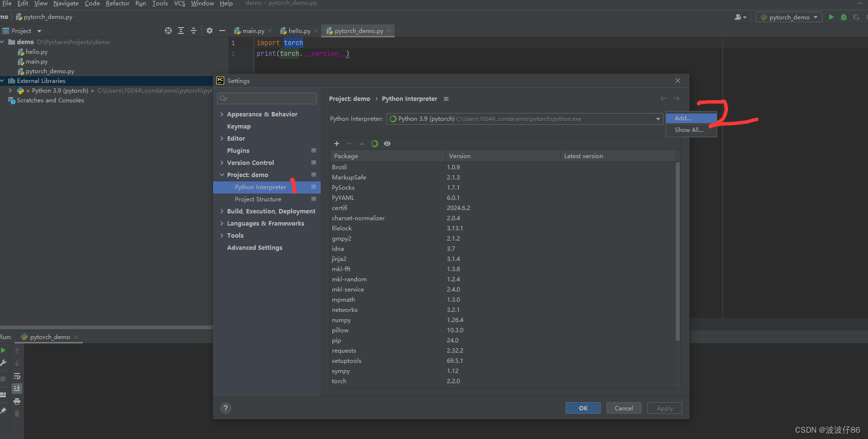Collapse the Project: demo settings section
This screenshot has height=439, width=868.
[x=222, y=175]
